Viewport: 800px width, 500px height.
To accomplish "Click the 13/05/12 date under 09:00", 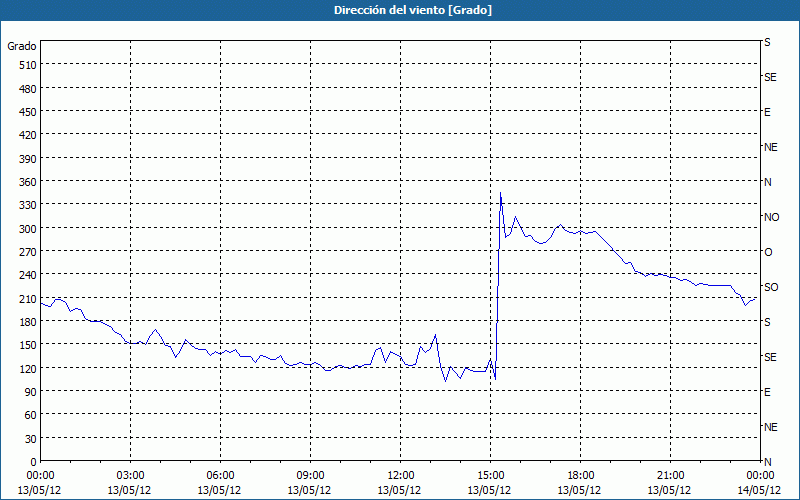I will click(310, 490).
